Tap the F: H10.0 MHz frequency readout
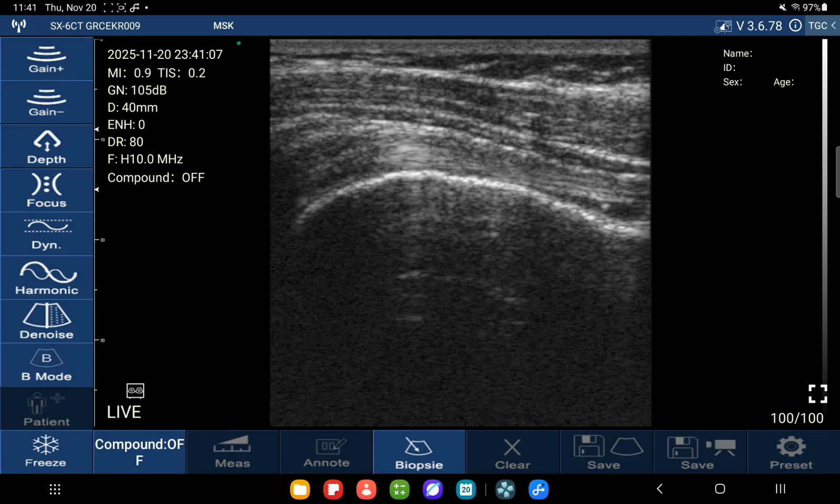The height and width of the screenshot is (504, 840). [145, 159]
